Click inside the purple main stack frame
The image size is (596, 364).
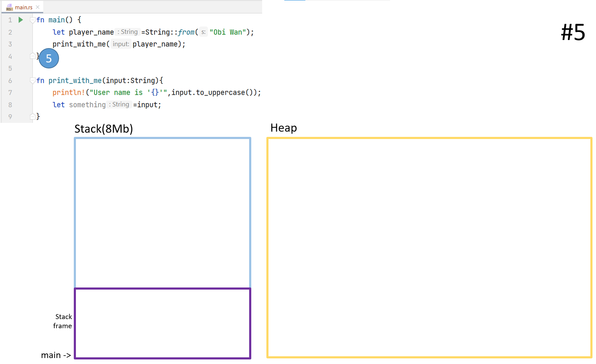(x=162, y=323)
